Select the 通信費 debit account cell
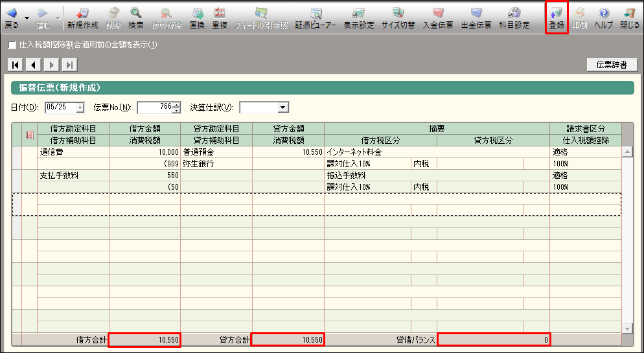 73,152
